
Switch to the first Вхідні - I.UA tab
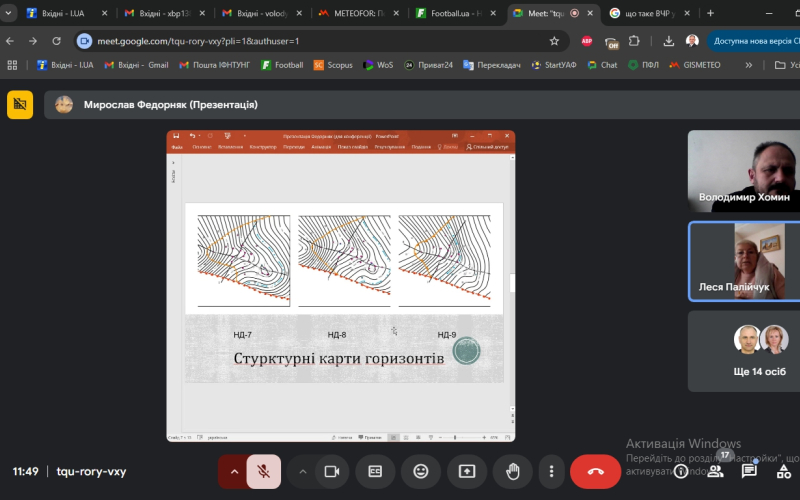click(x=64, y=13)
